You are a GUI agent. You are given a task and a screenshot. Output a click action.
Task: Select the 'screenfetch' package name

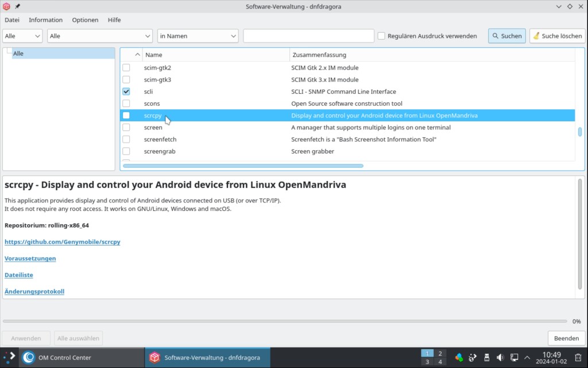[x=160, y=139]
